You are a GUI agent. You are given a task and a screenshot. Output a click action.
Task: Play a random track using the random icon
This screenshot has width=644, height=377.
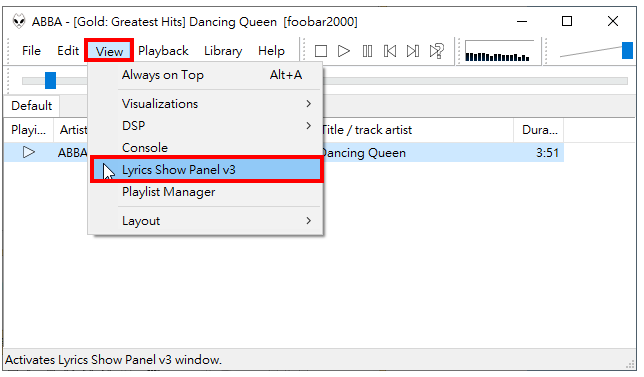click(x=437, y=51)
